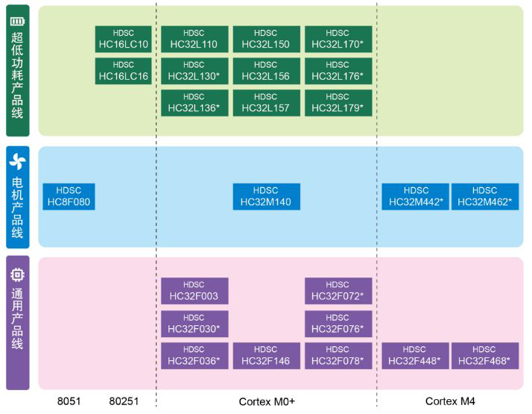Open the HC32L176* product box
532x414 pixels.
pos(338,71)
